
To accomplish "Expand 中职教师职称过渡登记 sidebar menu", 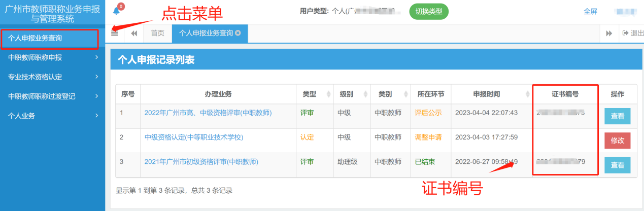I will click(52, 96).
